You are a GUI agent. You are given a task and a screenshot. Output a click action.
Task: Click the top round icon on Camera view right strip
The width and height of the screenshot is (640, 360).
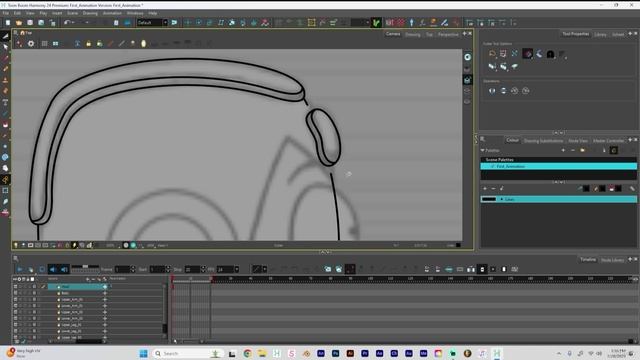point(467,57)
